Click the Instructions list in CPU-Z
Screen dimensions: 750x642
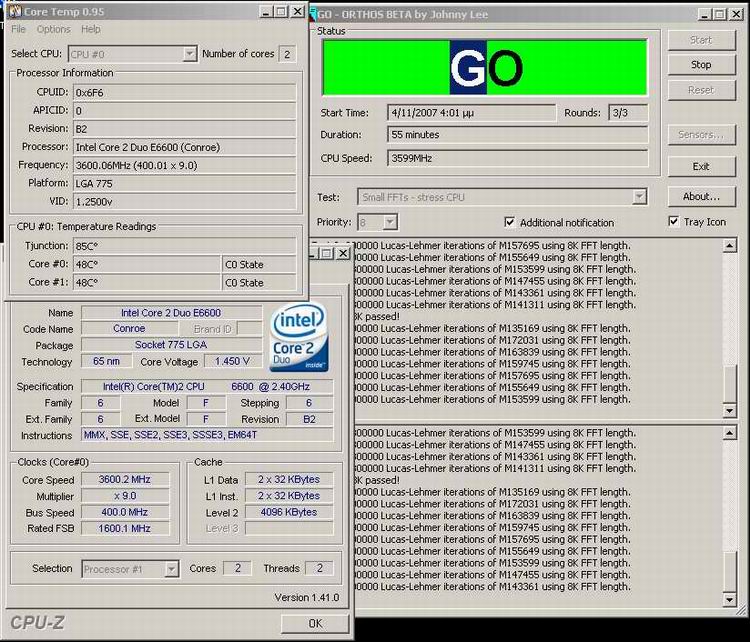(x=207, y=434)
